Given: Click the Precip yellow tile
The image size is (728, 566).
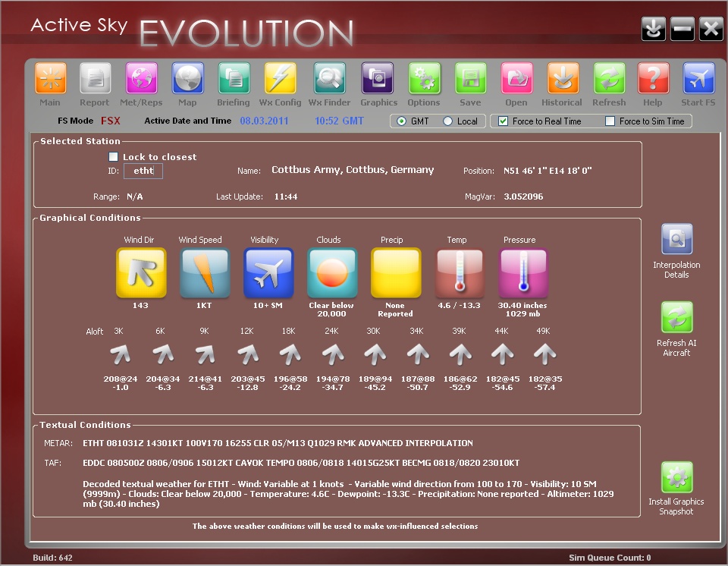Looking at the screenshot, I should (x=396, y=272).
